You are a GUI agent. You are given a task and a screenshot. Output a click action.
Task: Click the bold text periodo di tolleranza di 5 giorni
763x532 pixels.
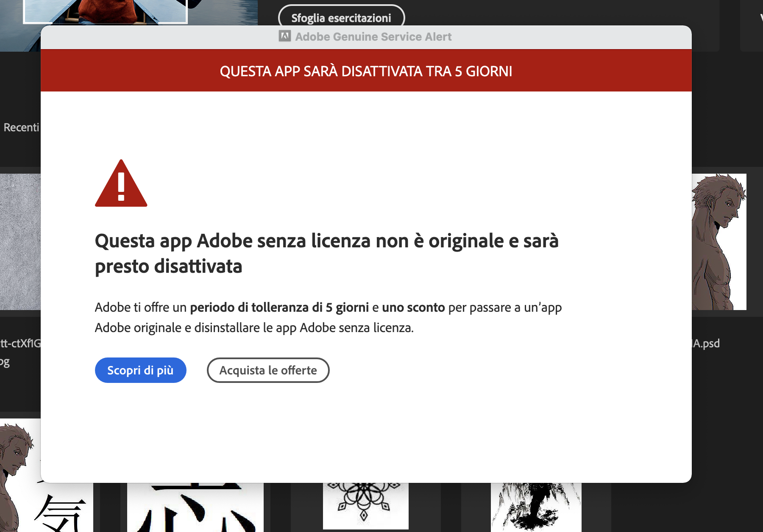point(279,307)
